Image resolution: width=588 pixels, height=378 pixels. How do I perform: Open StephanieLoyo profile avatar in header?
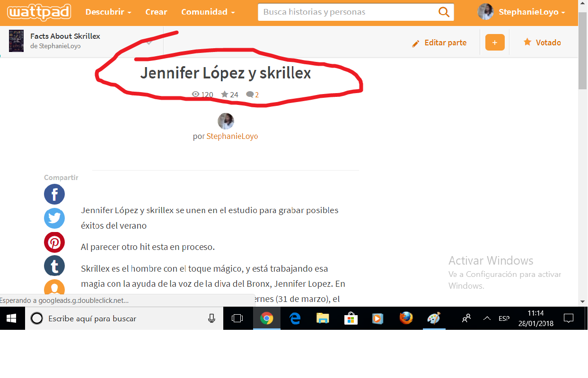pyautogui.click(x=485, y=12)
